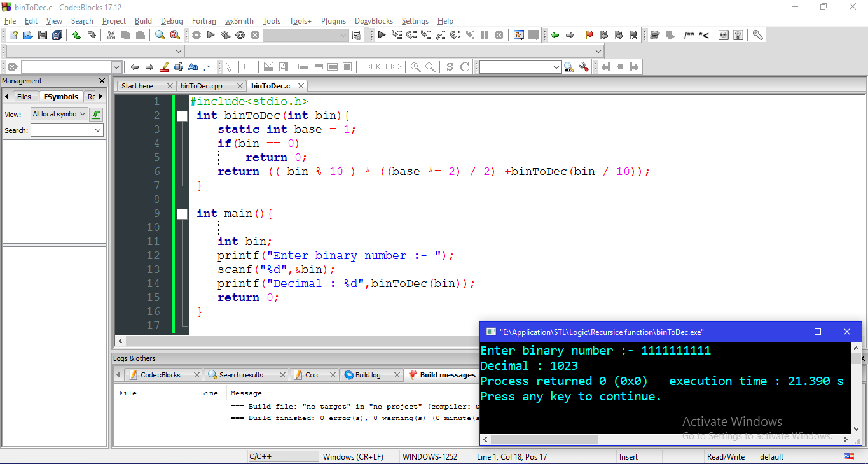
Task: Pause the debugger with the pause icon
Action: point(484,35)
